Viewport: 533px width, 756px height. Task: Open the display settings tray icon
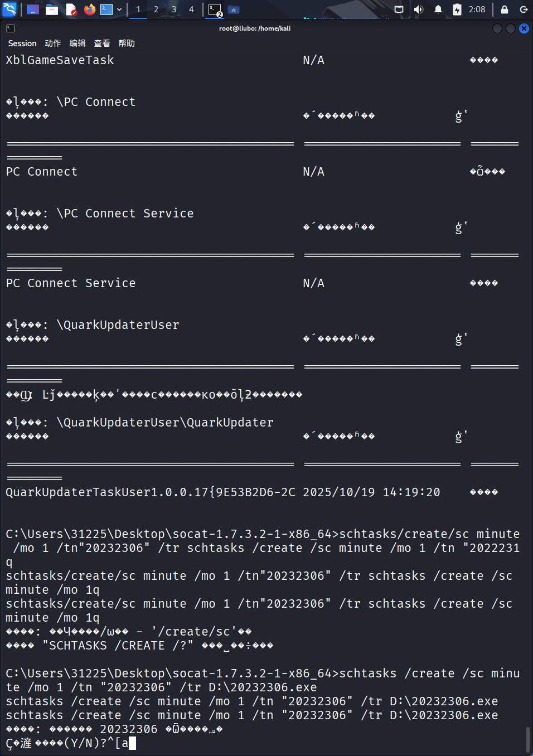399,9
